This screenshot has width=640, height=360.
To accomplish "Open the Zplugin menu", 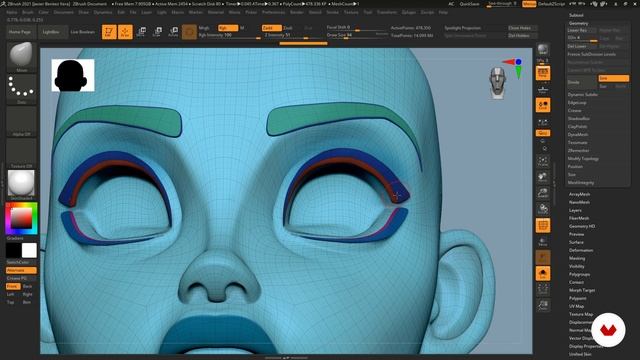I will point(409,12).
